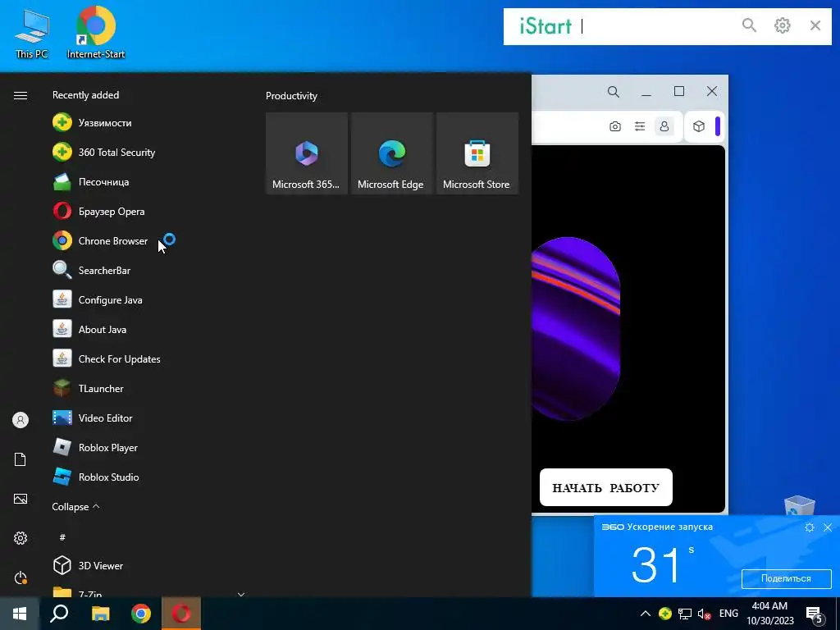Click the Power icon in Start sidebar
840x630 pixels.
21,577
